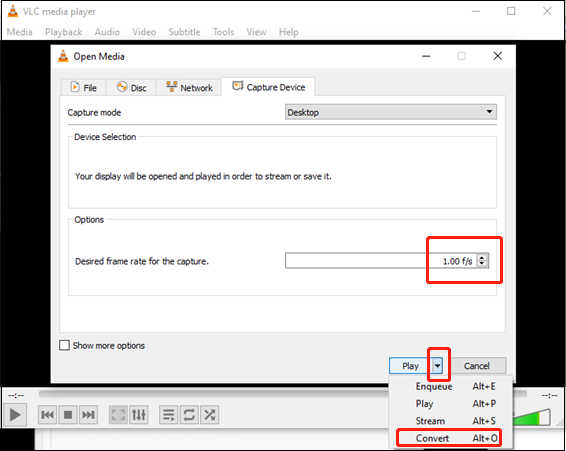Click the play button in VLC controls
Viewport: 566px width, 451px height.
tap(15, 415)
